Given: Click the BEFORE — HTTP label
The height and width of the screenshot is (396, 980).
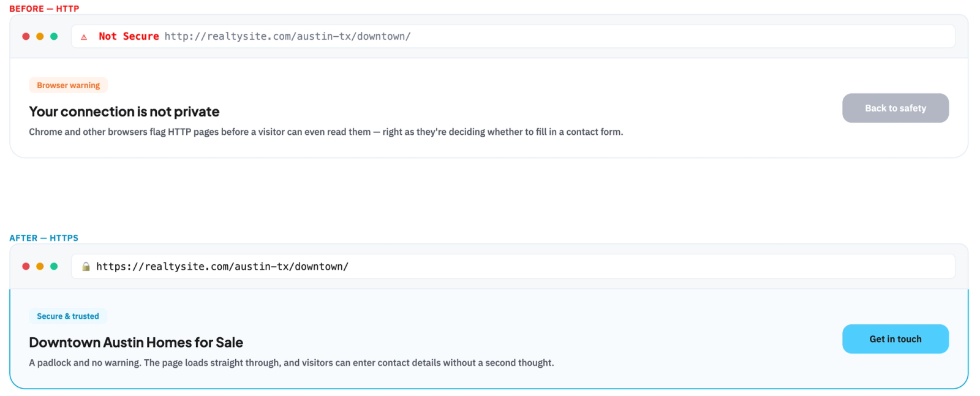Looking at the screenshot, I should click(44, 9).
